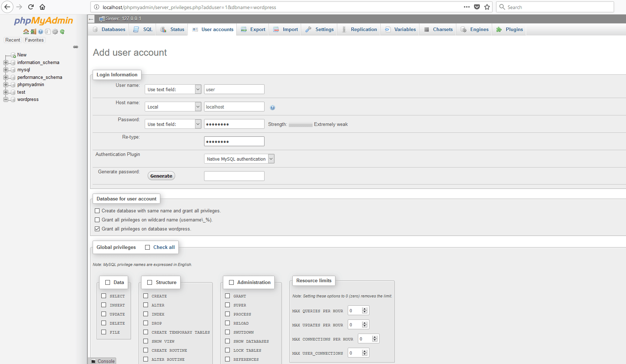Collapse the wordpress database node

pyautogui.click(x=5, y=100)
